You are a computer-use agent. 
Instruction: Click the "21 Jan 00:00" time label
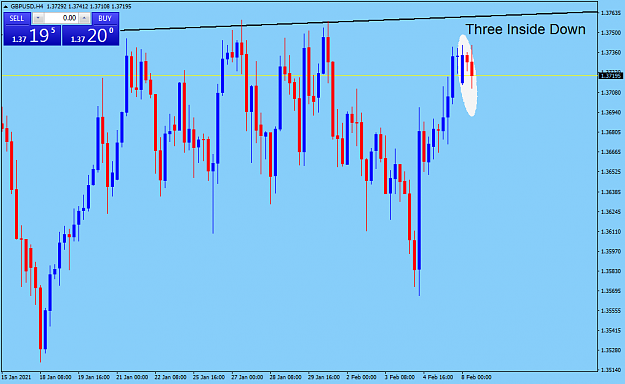(x=132, y=377)
